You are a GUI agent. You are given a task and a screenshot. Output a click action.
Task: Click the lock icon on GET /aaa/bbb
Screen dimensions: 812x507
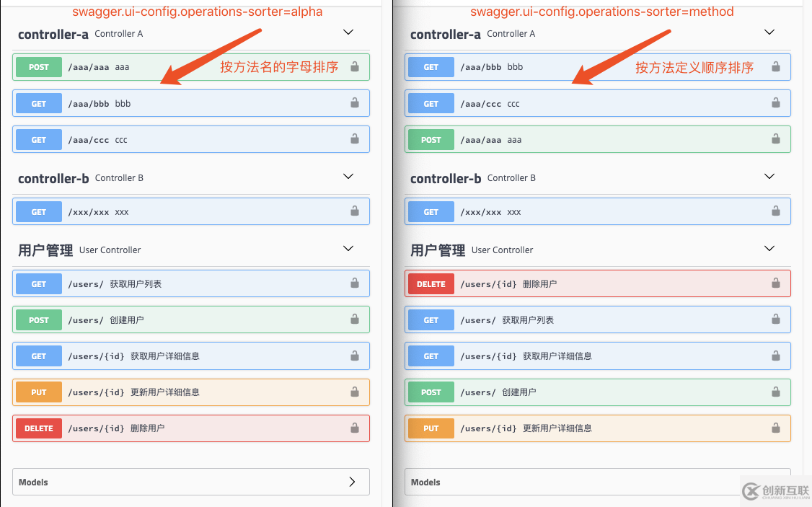(x=354, y=102)
